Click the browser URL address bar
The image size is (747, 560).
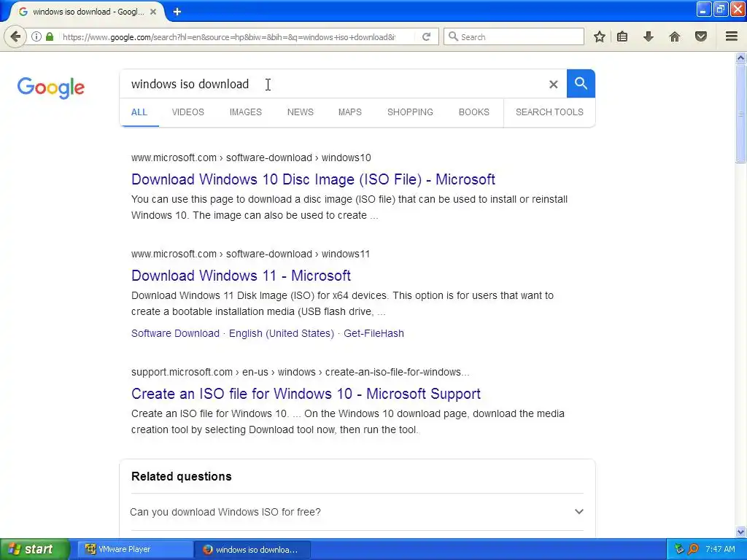tap(228, 36)
